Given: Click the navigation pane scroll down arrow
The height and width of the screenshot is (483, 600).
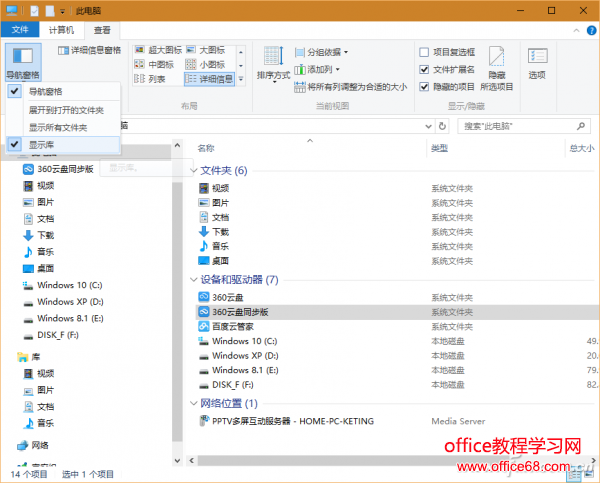Looking at the screenshot, I should [177, 460].
